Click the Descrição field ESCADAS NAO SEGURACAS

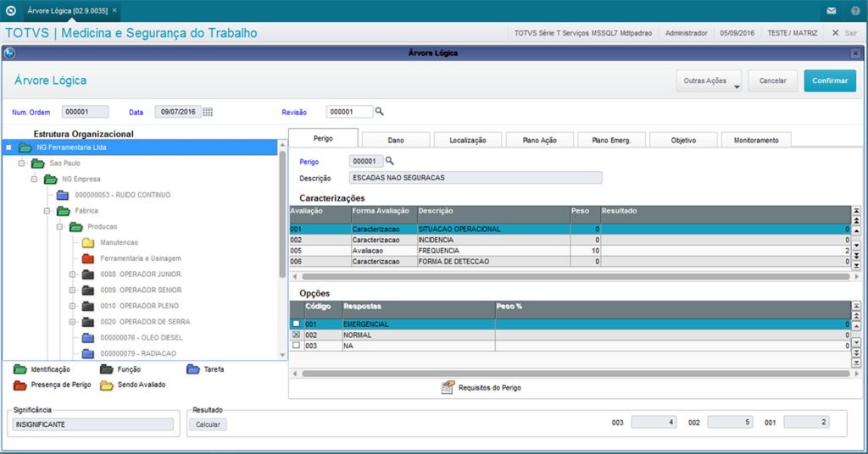click(476, 178)
